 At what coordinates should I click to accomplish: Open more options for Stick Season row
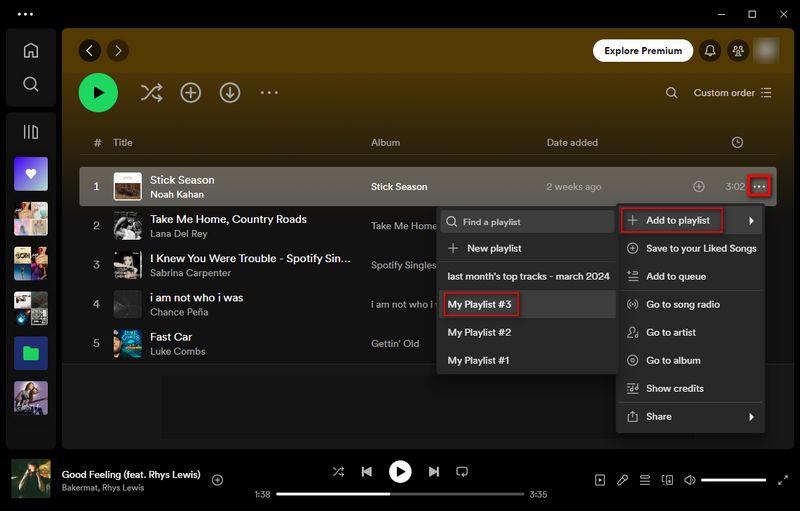point(759,186)
